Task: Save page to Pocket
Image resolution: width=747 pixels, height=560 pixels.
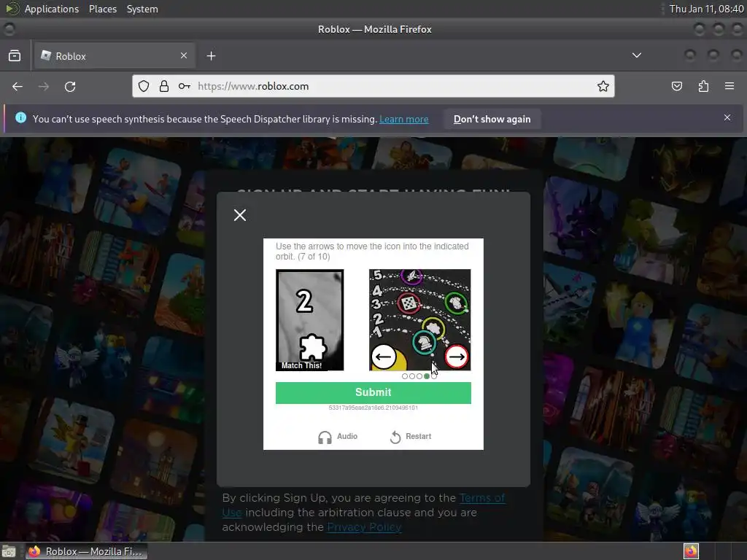Action: tap(676, 86)
